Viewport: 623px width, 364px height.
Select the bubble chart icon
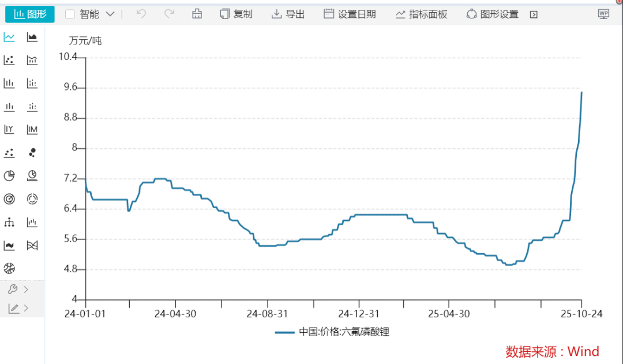pyautogui.click(x=32, y=153)
